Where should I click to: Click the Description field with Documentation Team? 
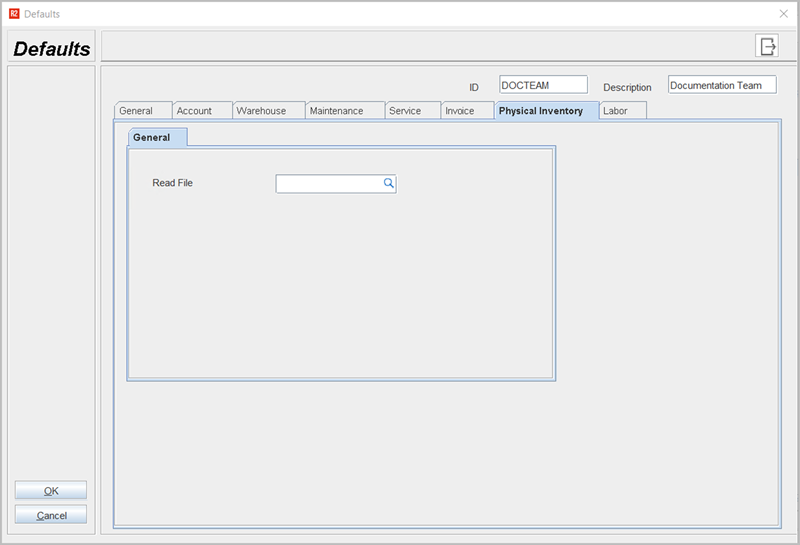point(721,86)
